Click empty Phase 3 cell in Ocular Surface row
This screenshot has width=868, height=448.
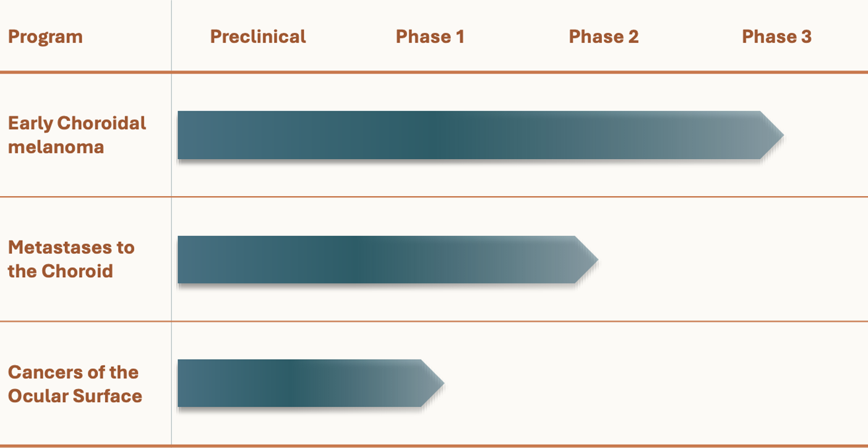pyautogui.click(x=776, y=383)
